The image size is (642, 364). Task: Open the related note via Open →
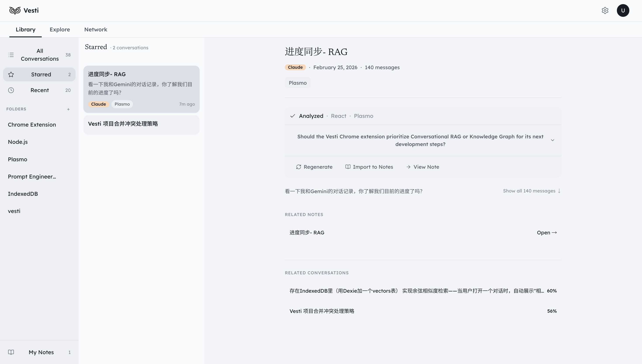(547, 233)
